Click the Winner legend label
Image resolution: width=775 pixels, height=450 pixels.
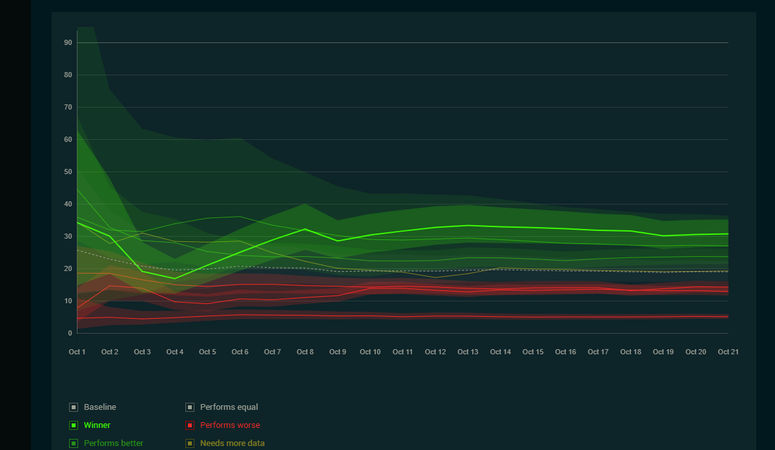click(97, 425)
